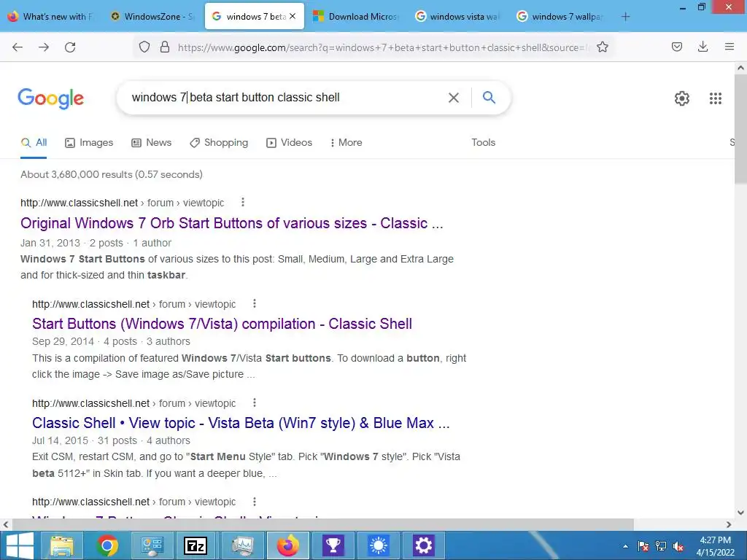Click vertical scrollbar up arrow

tap(740, 68)
